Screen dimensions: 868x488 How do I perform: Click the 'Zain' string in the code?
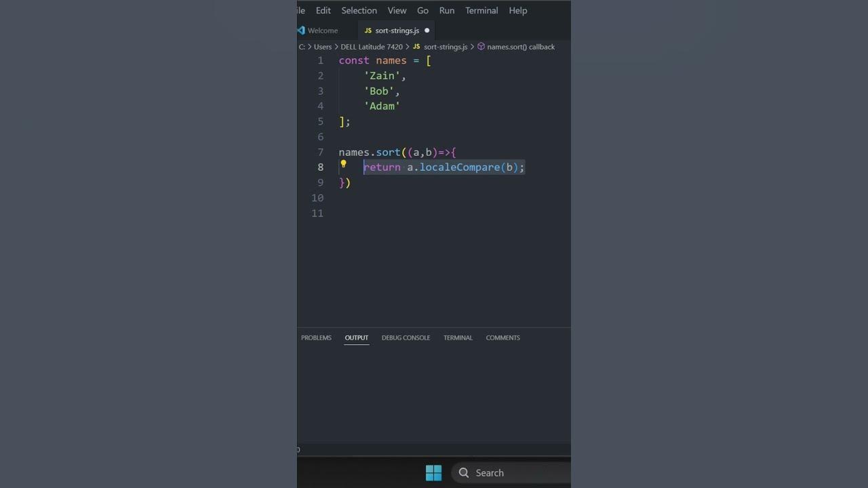382,75
